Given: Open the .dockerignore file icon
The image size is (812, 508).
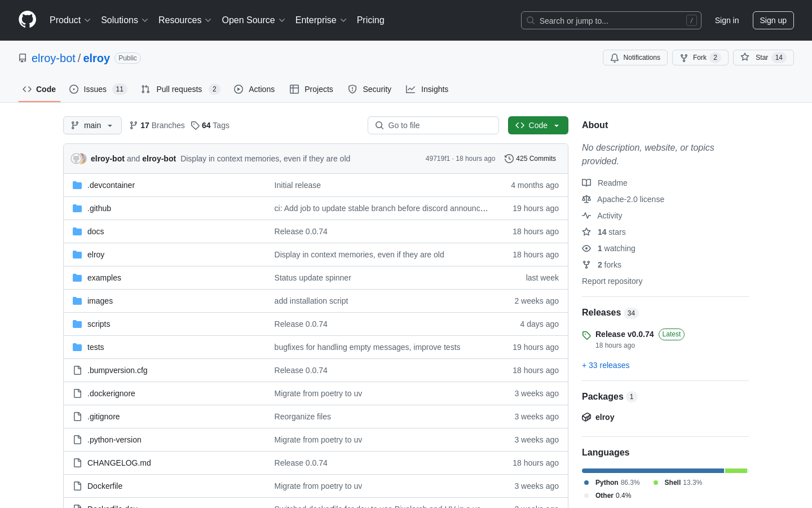Looking at the screenshot, I should [77, 393].
